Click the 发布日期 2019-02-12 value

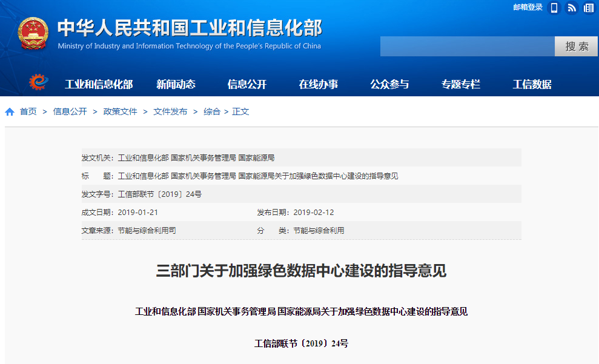coord(314,213)
